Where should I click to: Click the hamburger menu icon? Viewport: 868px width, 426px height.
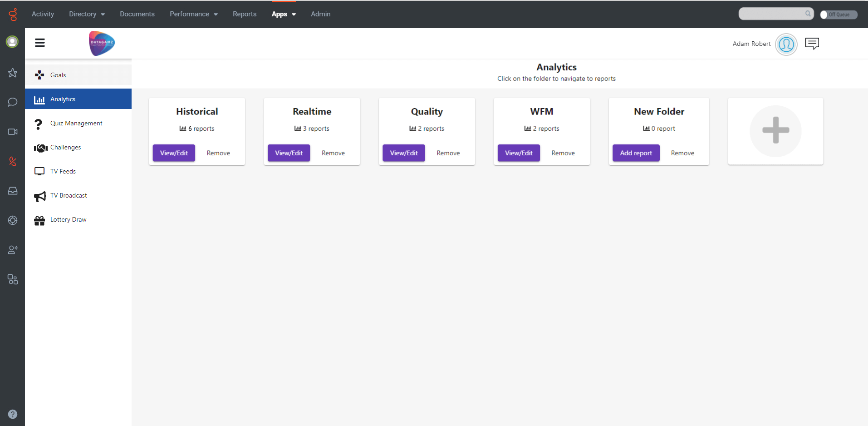[40, 43]
